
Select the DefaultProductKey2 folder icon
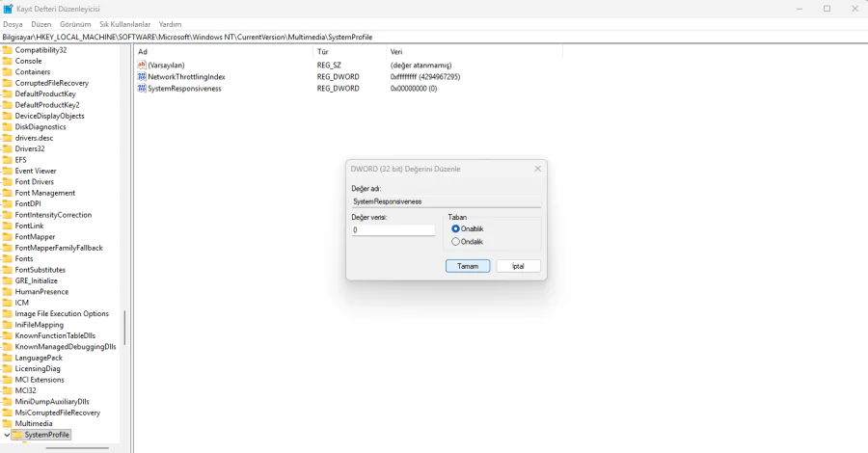point(7,104)
